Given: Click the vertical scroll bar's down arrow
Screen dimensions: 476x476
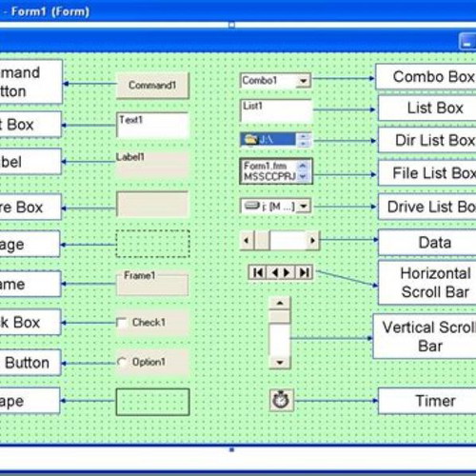Looking at the screenshot, I should click(x=280, y=362).
